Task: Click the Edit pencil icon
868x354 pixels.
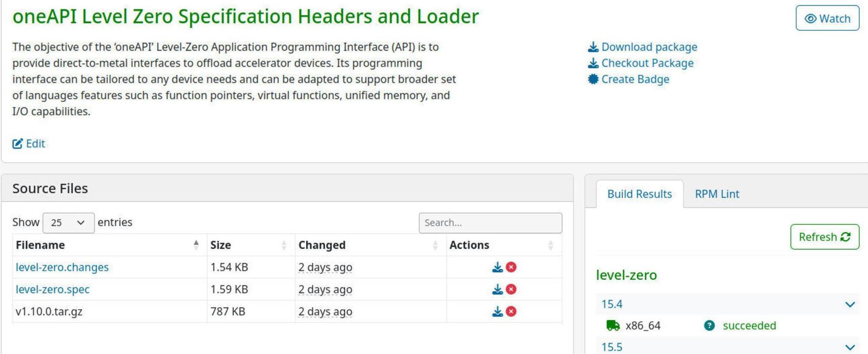Action: (x=17, y=144)
